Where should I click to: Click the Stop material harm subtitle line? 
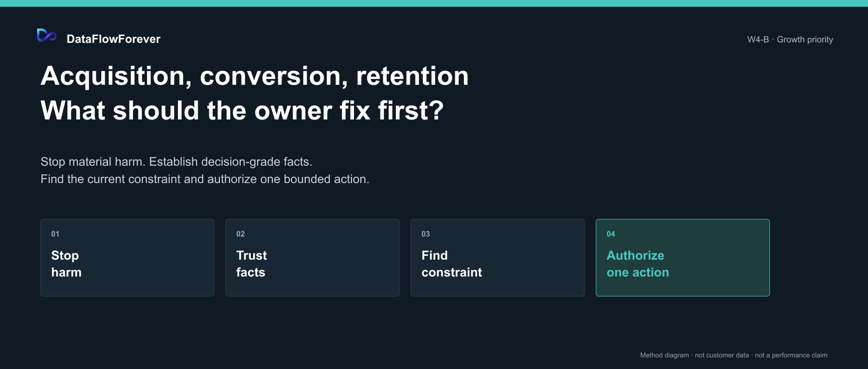point(176,162)
